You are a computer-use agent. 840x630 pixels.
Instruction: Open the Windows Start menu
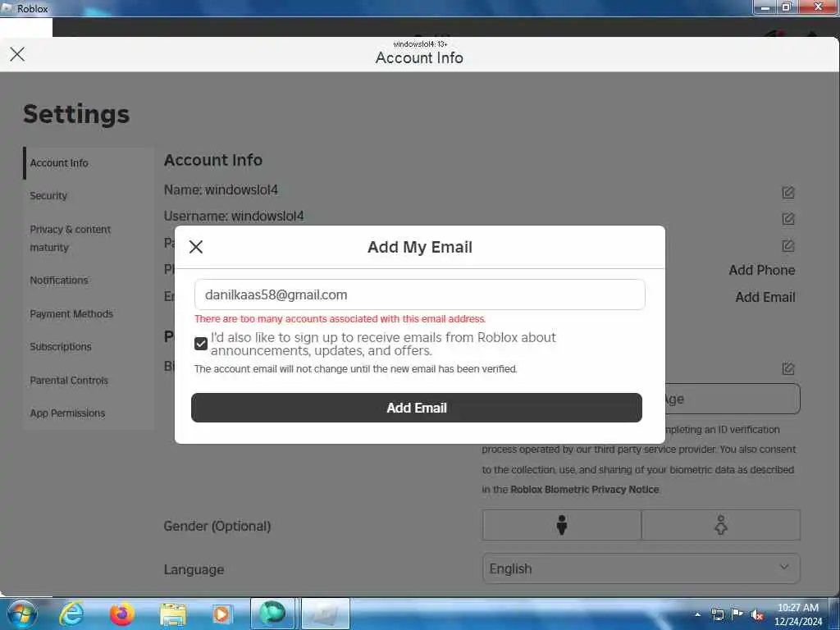[x=22, y=614]
